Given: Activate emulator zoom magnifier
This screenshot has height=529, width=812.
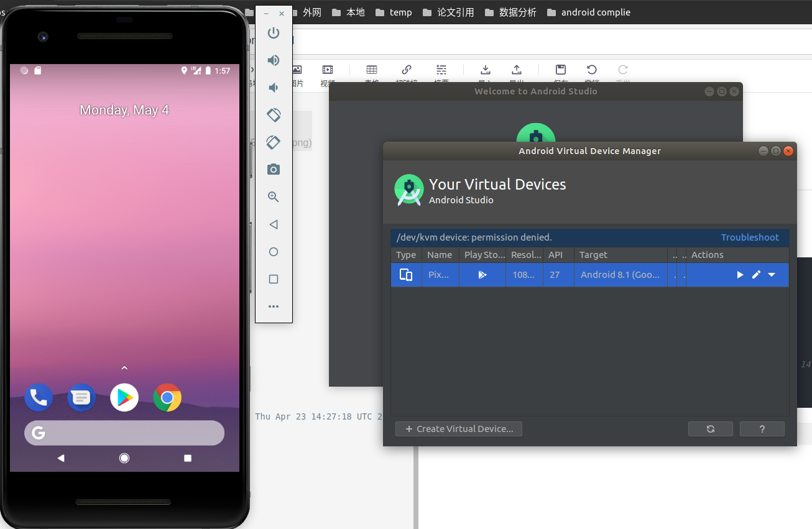Looking at the screenshot, I should click(x=274, y=197).
